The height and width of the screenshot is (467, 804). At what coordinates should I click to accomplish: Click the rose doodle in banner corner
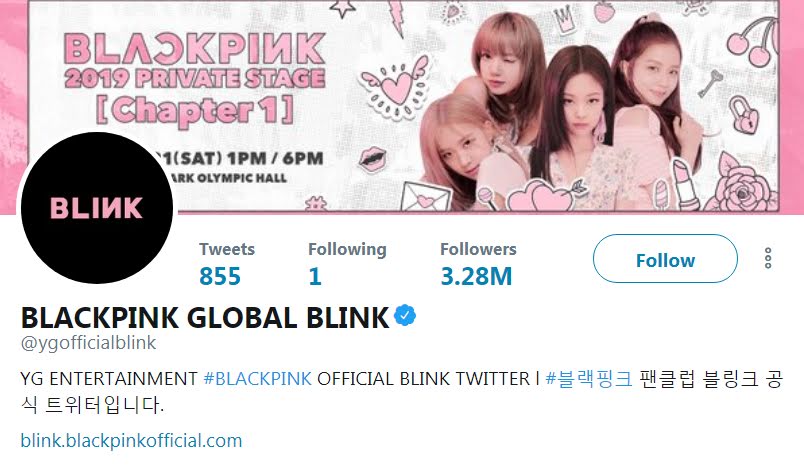[x=742, y=185]
